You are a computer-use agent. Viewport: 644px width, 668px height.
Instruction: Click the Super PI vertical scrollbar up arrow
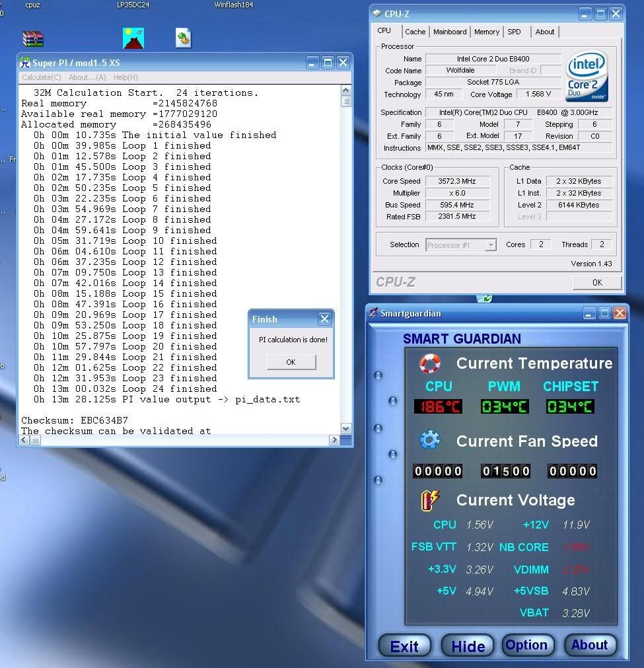346,91
